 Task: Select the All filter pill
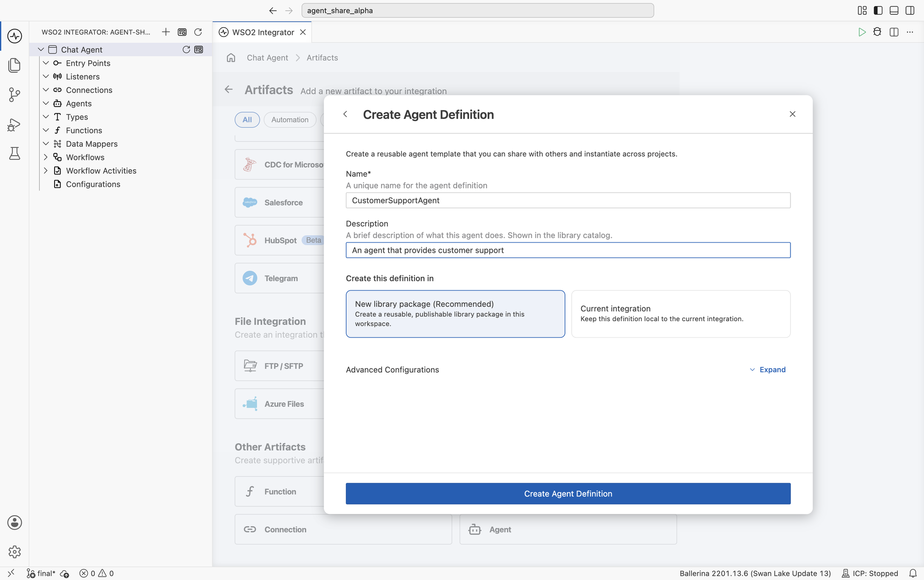pyautogui.click(x=247, y=120)
